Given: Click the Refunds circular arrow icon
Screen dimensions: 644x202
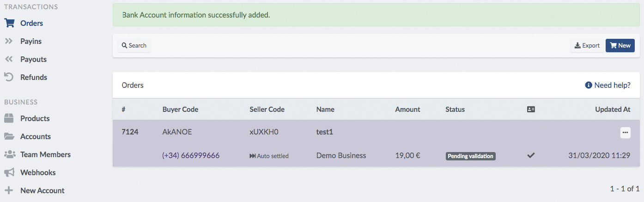Looking at the screenshot, I should (9, 77).
